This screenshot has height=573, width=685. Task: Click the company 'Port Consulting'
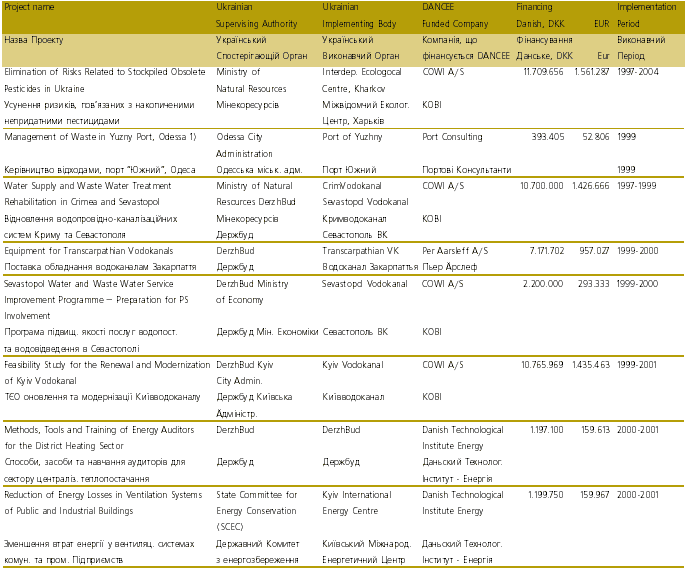pyautogui.click(x=452, y=137)
